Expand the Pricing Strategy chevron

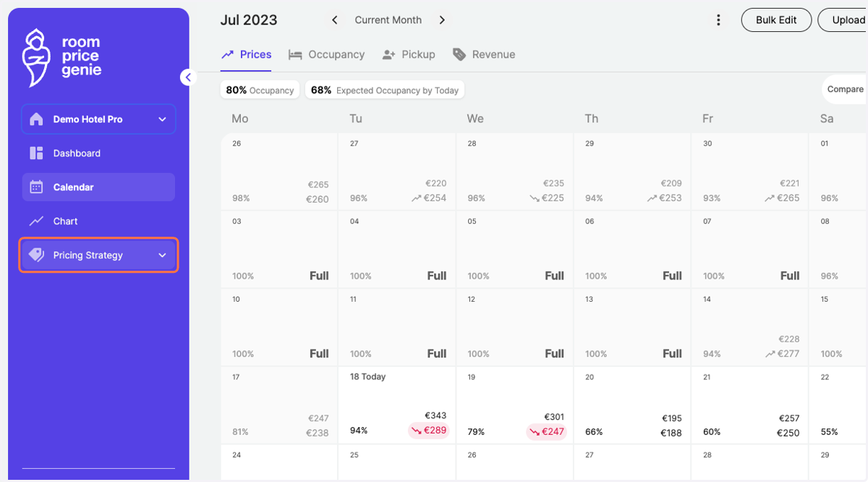[162, 255]
